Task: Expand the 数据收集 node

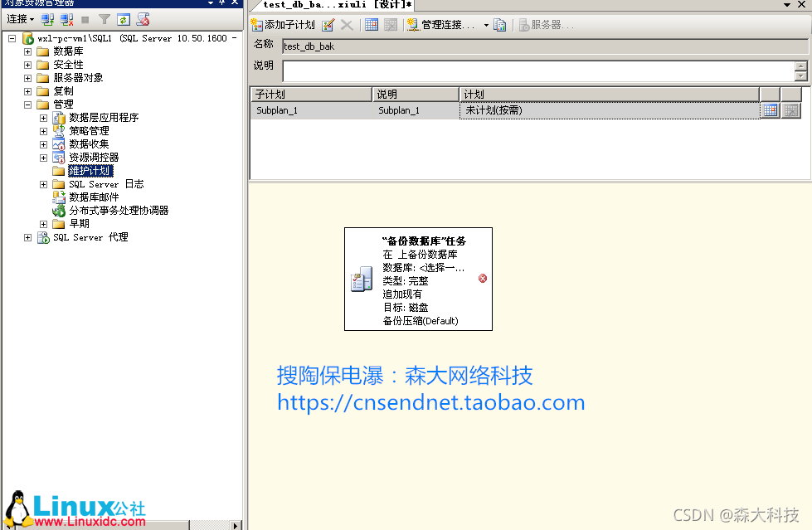Action: tap(43, 144)
